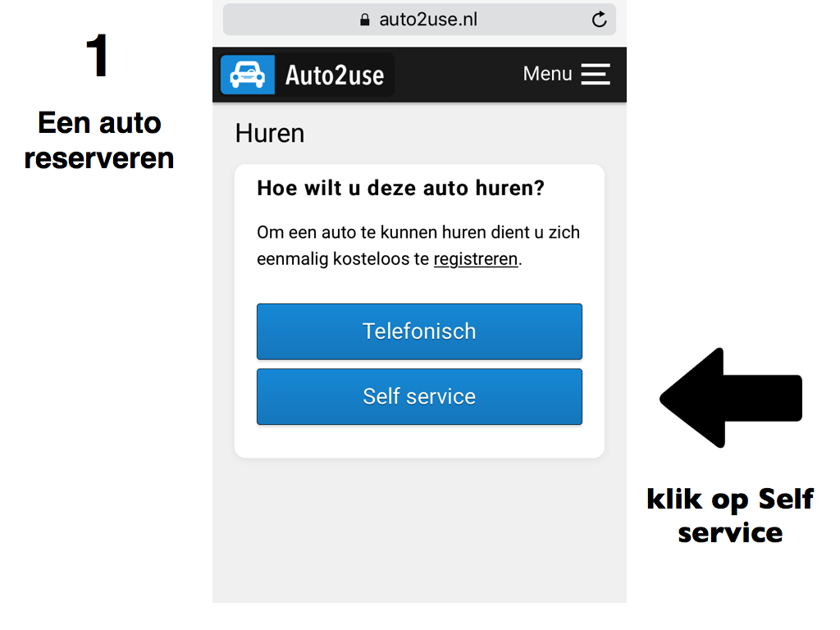Click the empty grey page area below the card
Viewport: 840px width, 630px height.
coord(419,531)
